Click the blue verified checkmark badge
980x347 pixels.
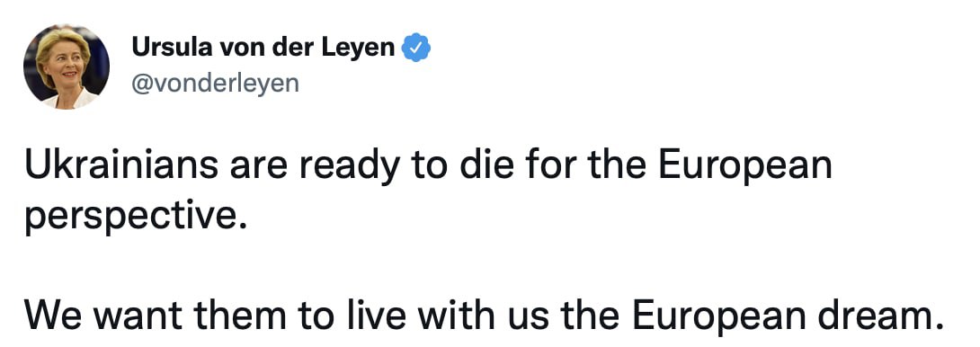[415, 49]
